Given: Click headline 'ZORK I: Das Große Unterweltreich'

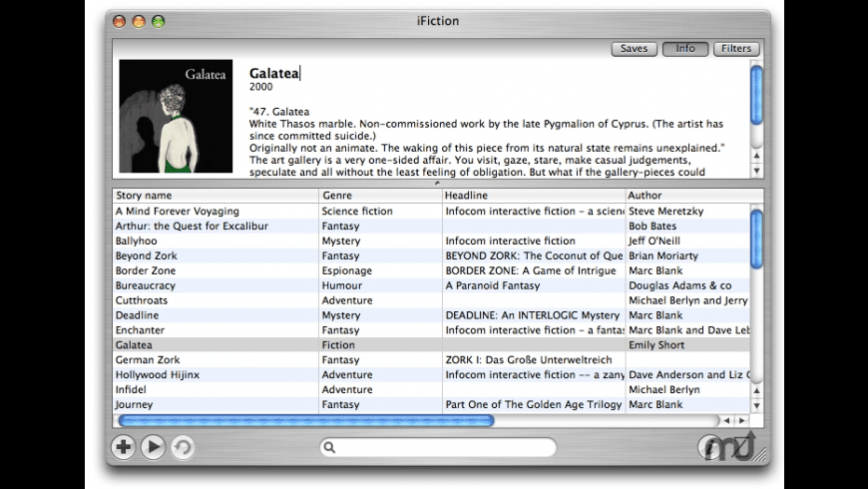Looking at the screenshot, I should point(529,360).
